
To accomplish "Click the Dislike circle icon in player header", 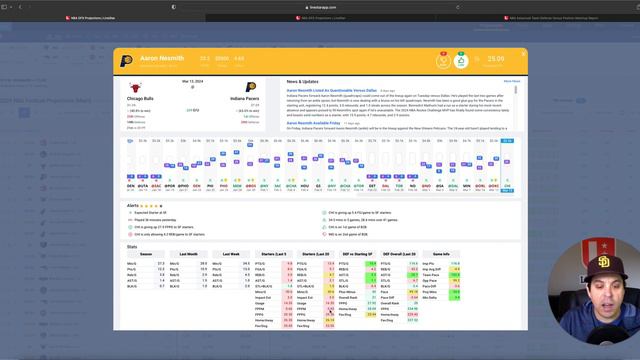I will 443,61.
